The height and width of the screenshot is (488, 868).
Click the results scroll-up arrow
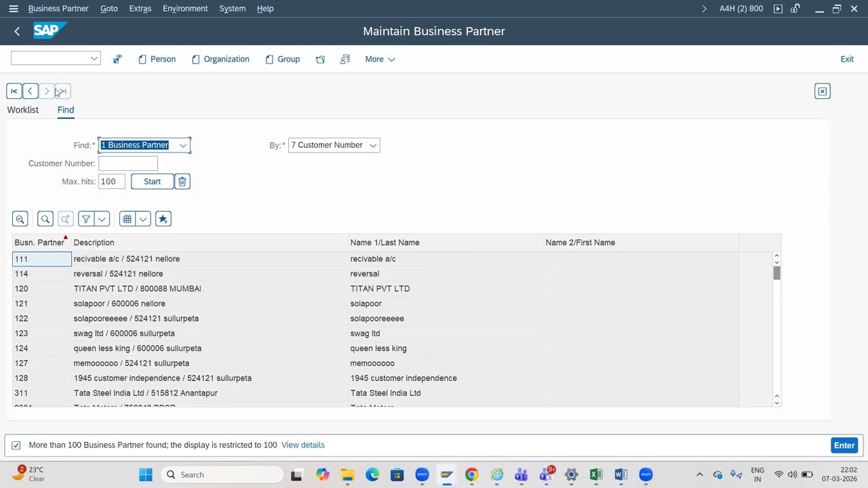click(776, 256)
